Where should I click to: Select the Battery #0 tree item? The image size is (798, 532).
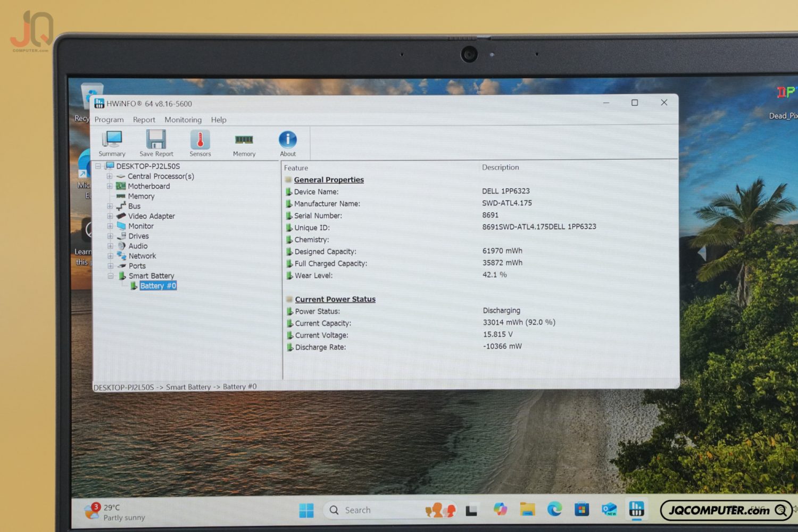(158, 286)
